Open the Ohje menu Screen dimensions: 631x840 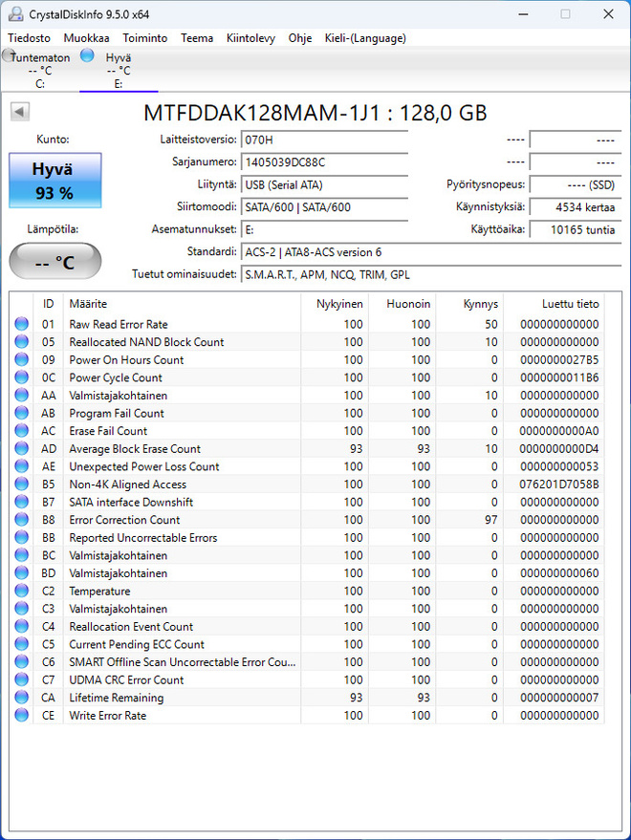(x=299, y=38)
